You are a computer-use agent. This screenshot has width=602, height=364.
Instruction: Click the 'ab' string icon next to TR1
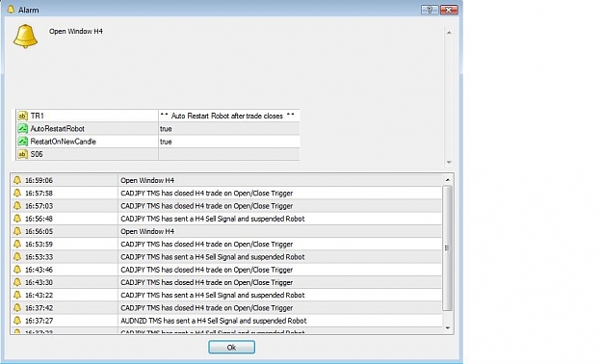[x=23, y=116]
